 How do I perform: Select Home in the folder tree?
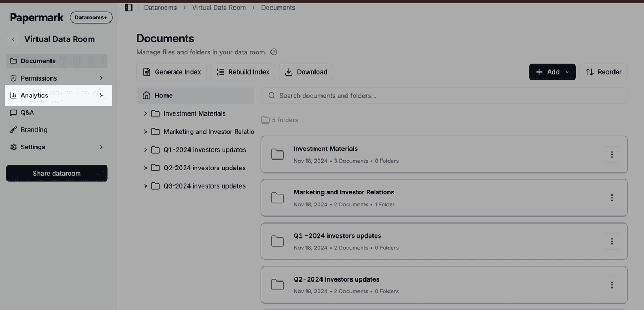(x=195, y=96)
